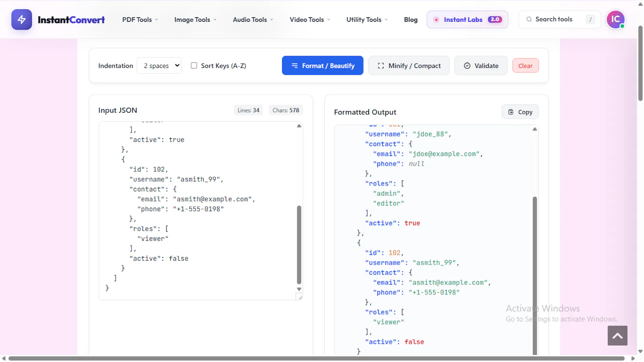Click the Chars: 578 badge

tap(286, 110)
